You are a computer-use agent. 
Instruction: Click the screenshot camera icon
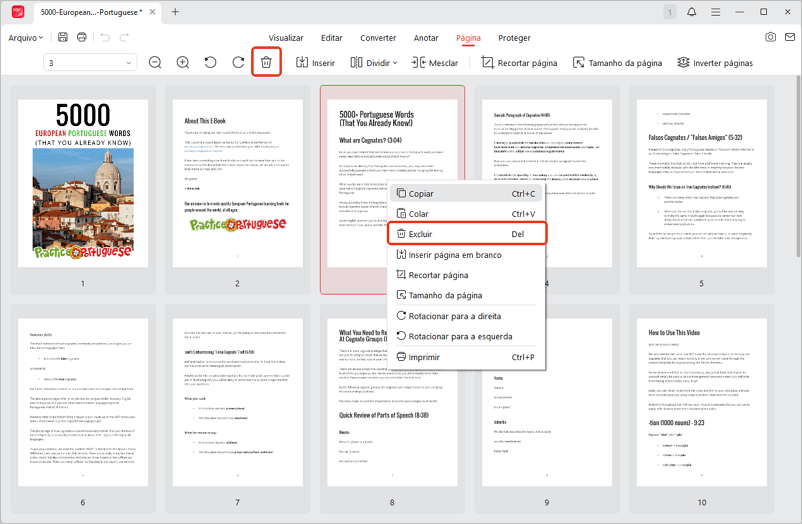770,37
